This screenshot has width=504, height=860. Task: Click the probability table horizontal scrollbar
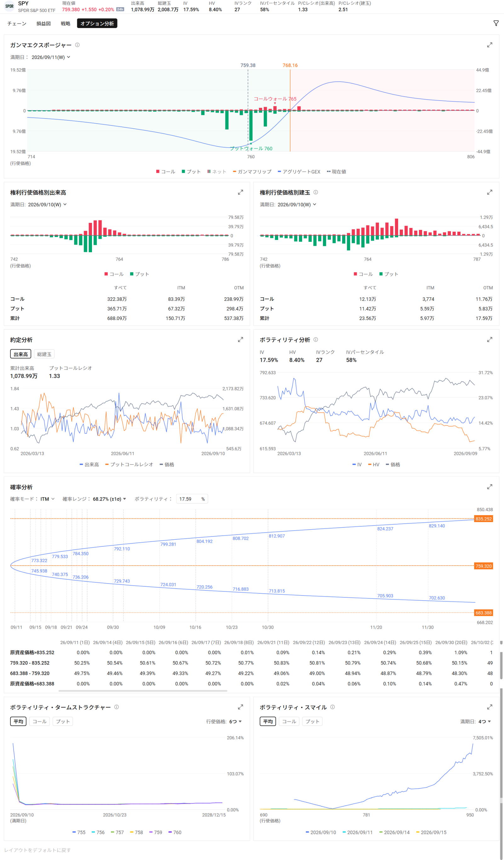click(x=143, y=691)
